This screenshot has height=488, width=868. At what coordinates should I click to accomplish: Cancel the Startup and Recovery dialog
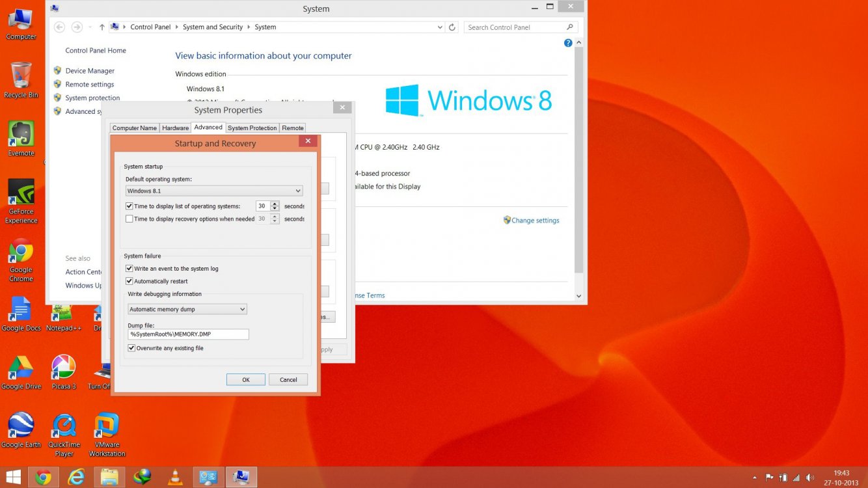point(288,380)
